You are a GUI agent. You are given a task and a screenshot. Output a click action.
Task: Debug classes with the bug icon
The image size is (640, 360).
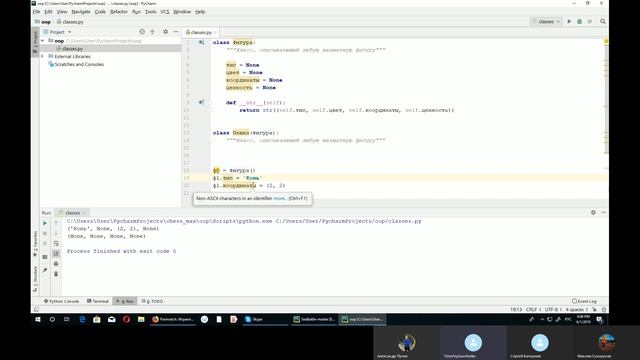click(579, 22)
